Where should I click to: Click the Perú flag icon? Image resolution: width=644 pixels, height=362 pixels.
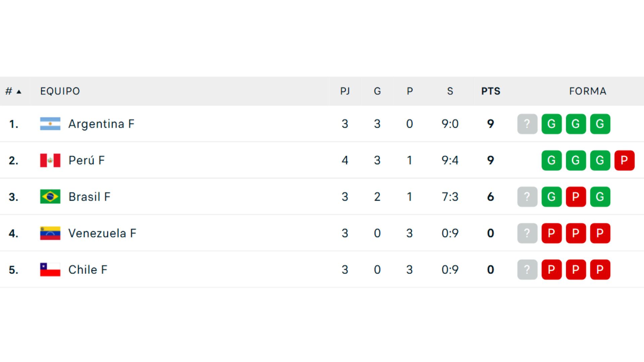pyautogui.click(x=50, y=160)
